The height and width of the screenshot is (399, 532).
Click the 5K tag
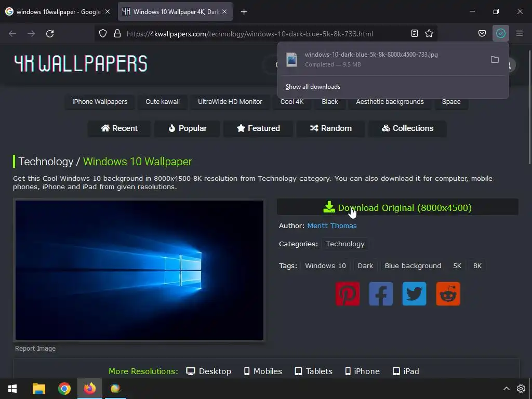[x=457, y=265]
